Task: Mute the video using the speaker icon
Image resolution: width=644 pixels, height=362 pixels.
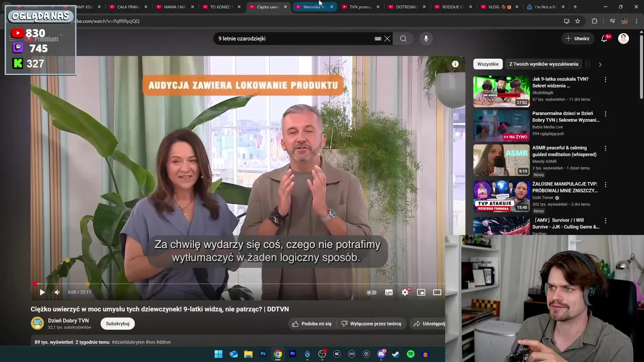Action: 57,292
